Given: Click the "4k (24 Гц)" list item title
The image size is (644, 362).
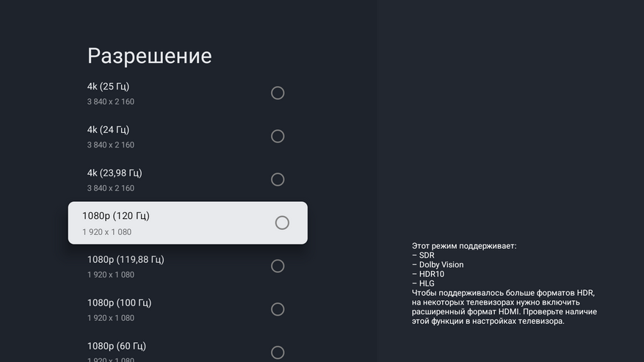Looking at the screenshot, I should click(108, 130).
